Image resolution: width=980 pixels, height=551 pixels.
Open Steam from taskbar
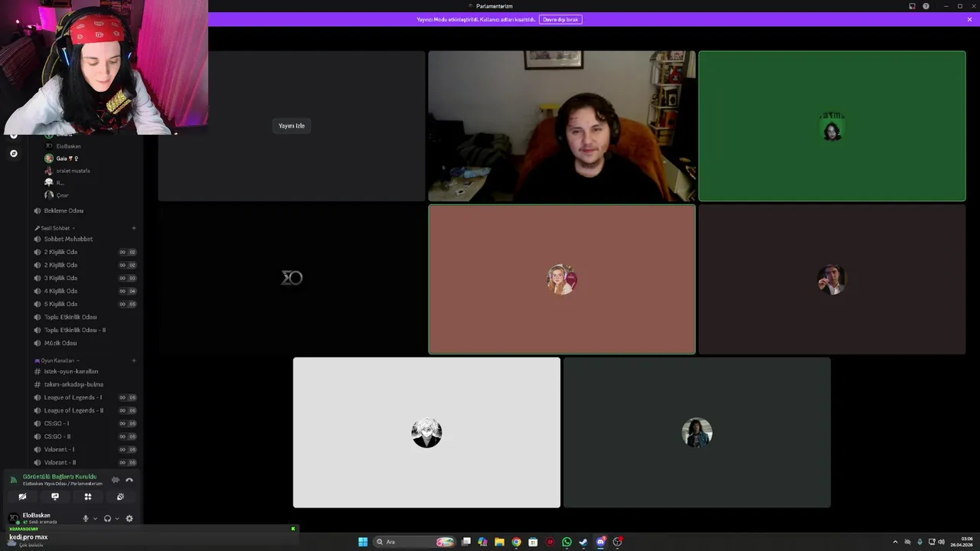pyautogui.click(x=583, y=542)
